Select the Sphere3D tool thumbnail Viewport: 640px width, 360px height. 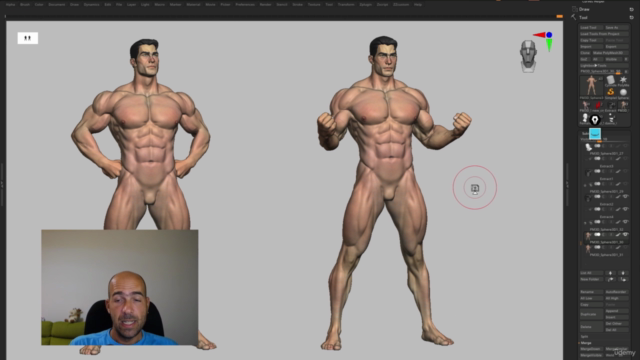pyautogui.click(x=623, y=92)
